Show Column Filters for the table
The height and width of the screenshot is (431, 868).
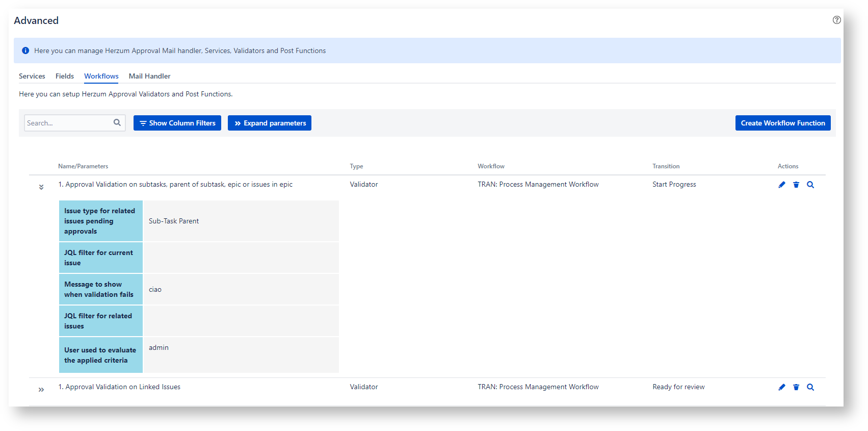coord(177,123)
